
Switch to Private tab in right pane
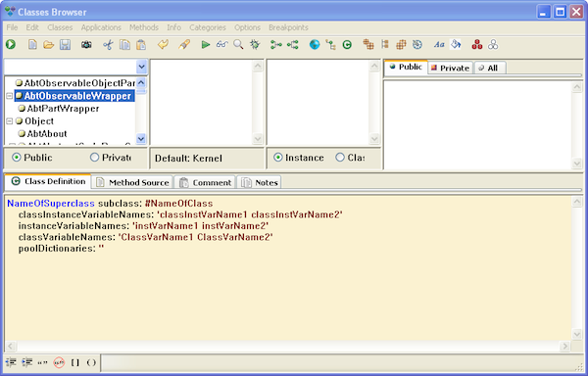point(450,68)
